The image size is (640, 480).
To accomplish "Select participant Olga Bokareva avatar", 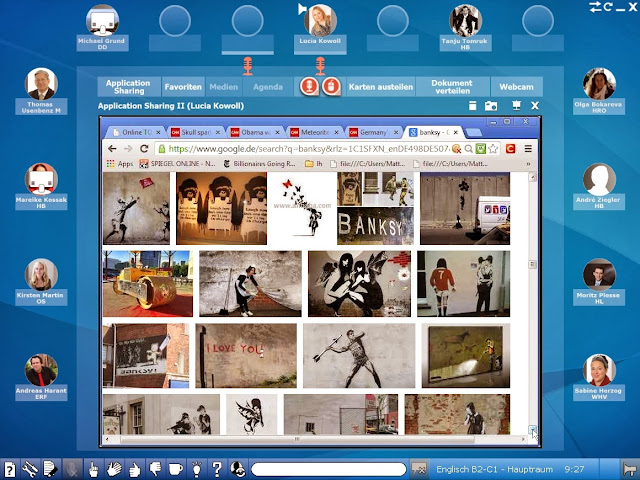I will click(x=599, y=84).
